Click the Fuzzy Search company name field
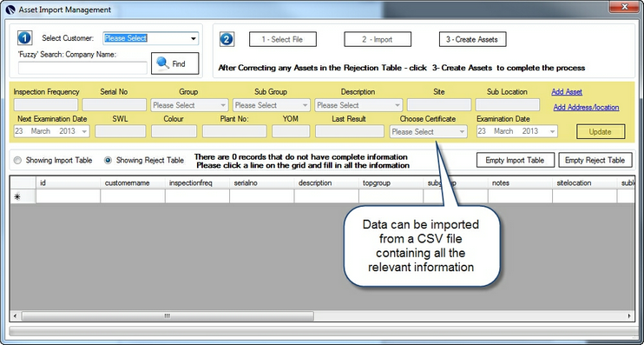 (x=82, y=68)
